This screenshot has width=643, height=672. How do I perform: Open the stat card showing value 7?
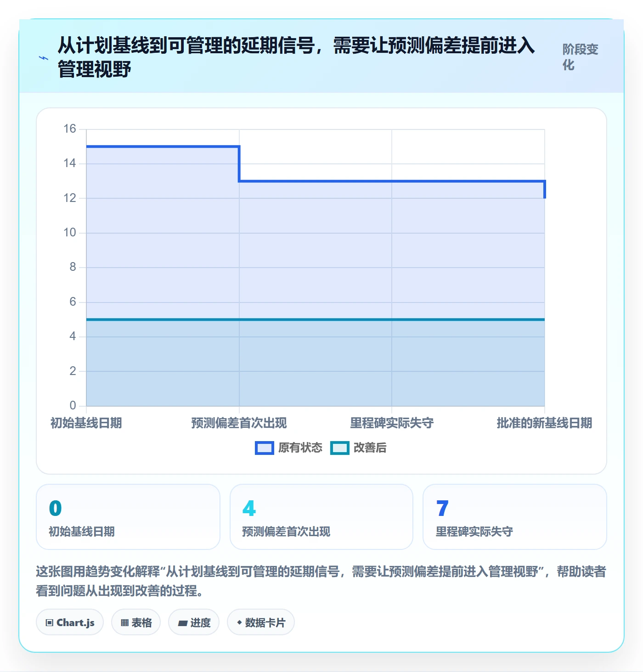pos(515,517)
